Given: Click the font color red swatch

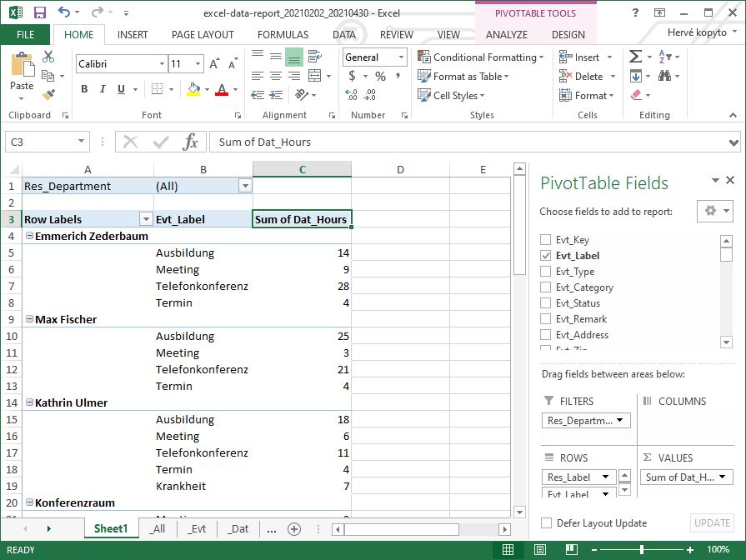Looking at the screenshot, I should [222, 90].
